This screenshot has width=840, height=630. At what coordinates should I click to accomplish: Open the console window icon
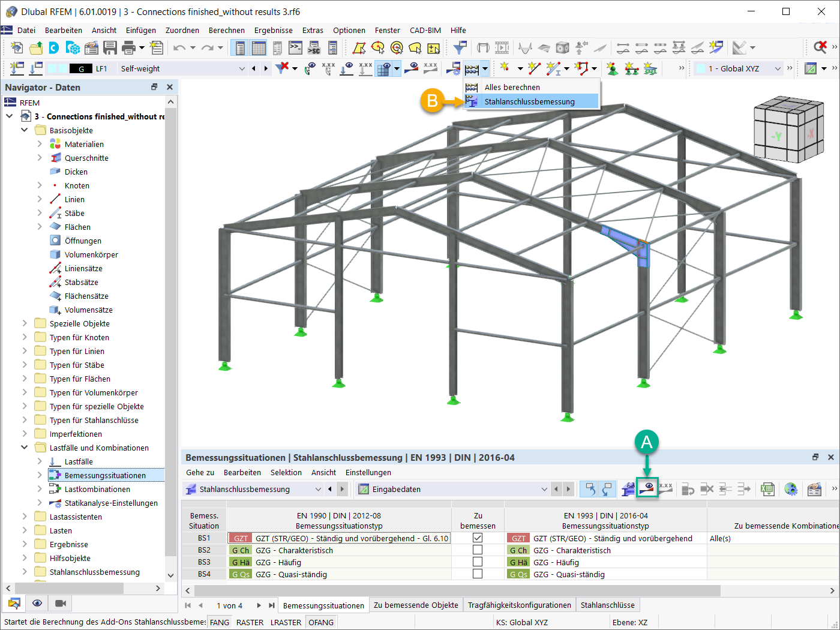295,48
